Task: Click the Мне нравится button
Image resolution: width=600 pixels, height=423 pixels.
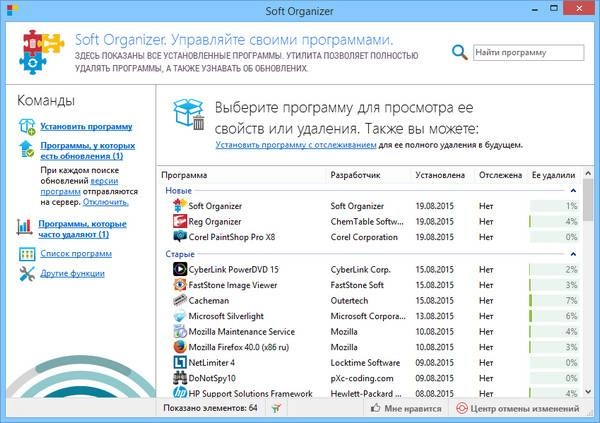Action: (406, 408)
